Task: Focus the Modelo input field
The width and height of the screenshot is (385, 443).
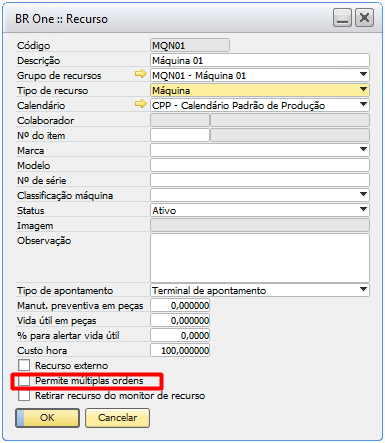Action: pyautogui.click(x=260, y=165)
